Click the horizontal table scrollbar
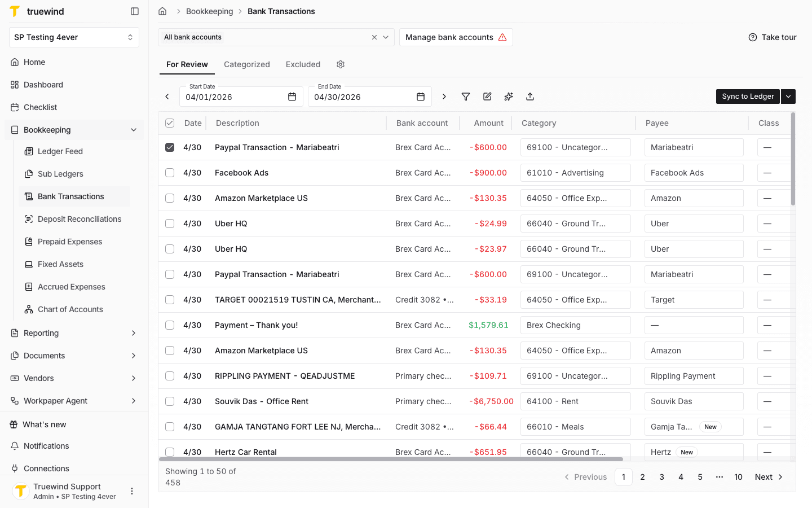Image resolution: width=812 pixels, height=508 pixels. pos(391,459)
